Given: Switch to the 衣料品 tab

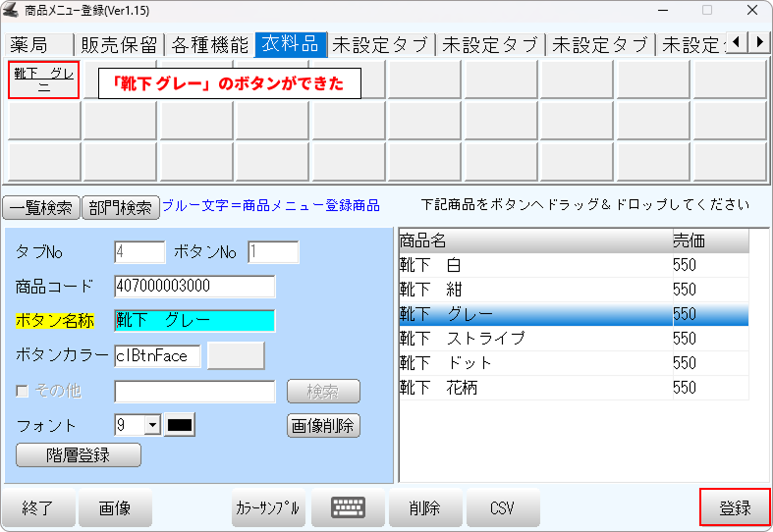Looking at the screenshot, I should (x=290, y=44).
